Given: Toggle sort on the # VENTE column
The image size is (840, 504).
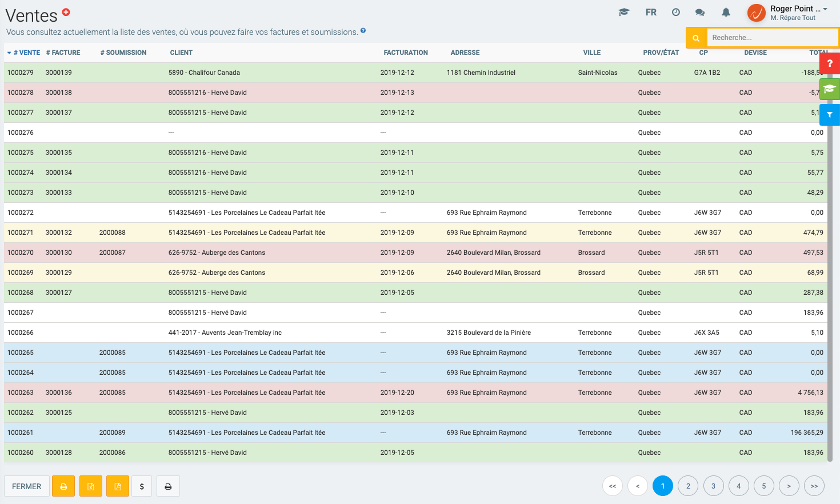Looking at the screenshot, I should coord(26,53).
